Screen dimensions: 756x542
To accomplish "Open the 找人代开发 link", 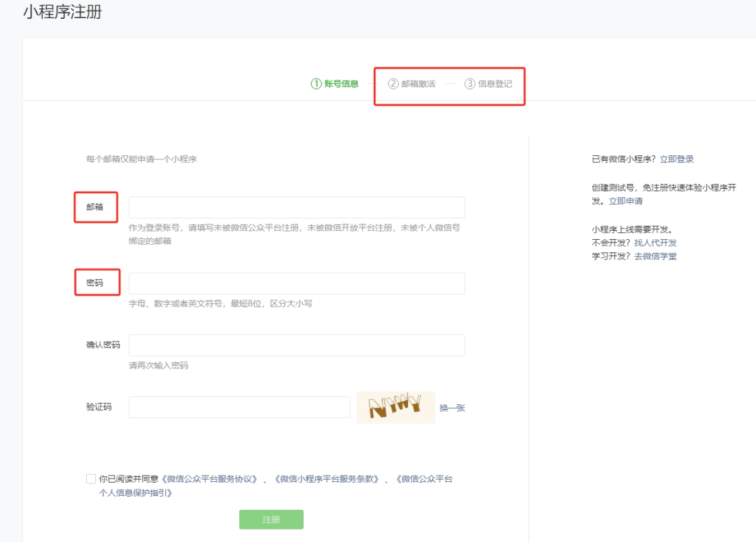I will click(x=655, y=243).
